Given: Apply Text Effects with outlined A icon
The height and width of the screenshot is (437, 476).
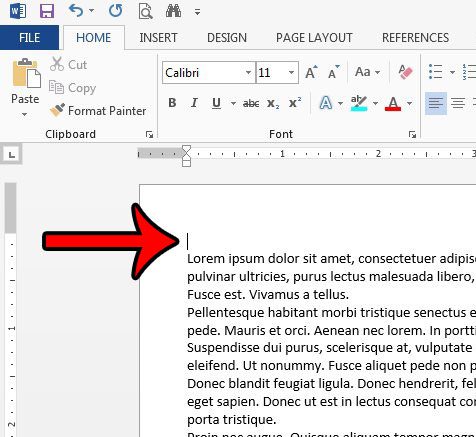Looking at the screenshot, I should (326, 103).
